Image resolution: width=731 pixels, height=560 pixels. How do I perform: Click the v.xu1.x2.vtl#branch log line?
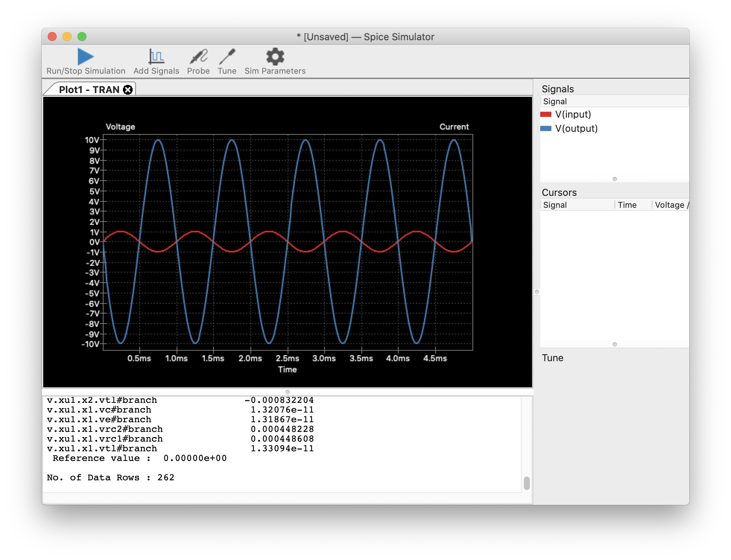coord(180,400)
